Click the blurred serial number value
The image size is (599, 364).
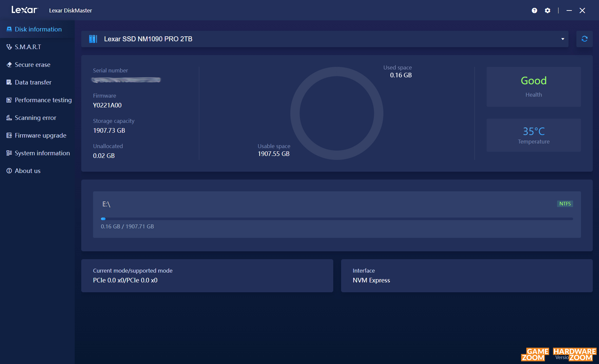(126, 80)
